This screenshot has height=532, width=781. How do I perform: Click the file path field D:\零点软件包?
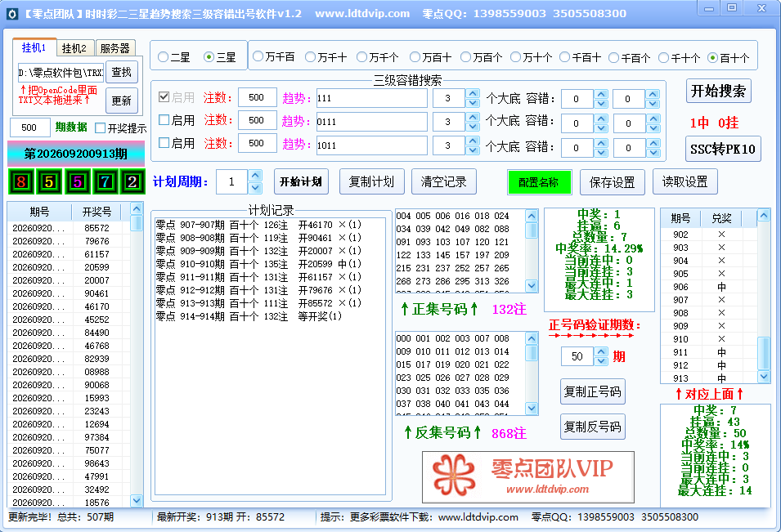tap(61, 73)
